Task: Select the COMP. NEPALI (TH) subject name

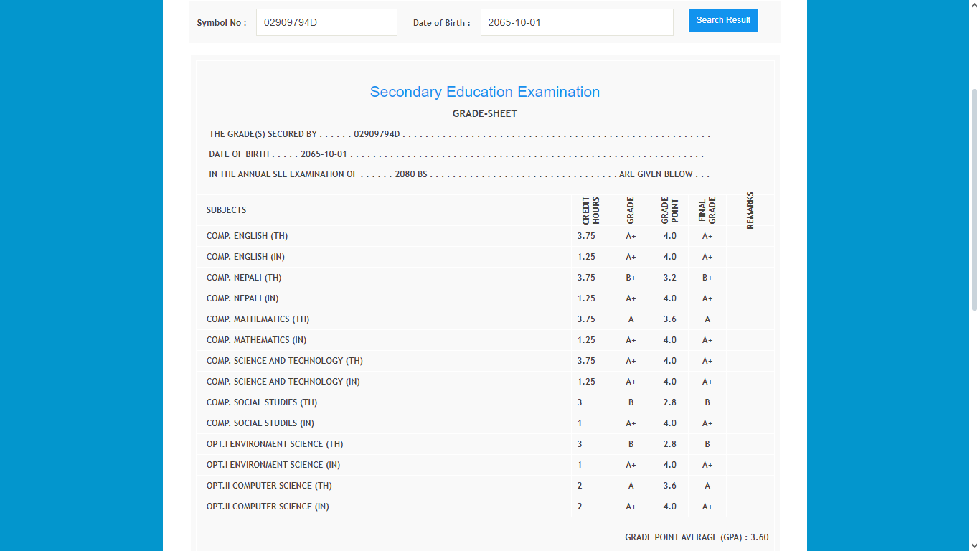Action: click(244, 278)
